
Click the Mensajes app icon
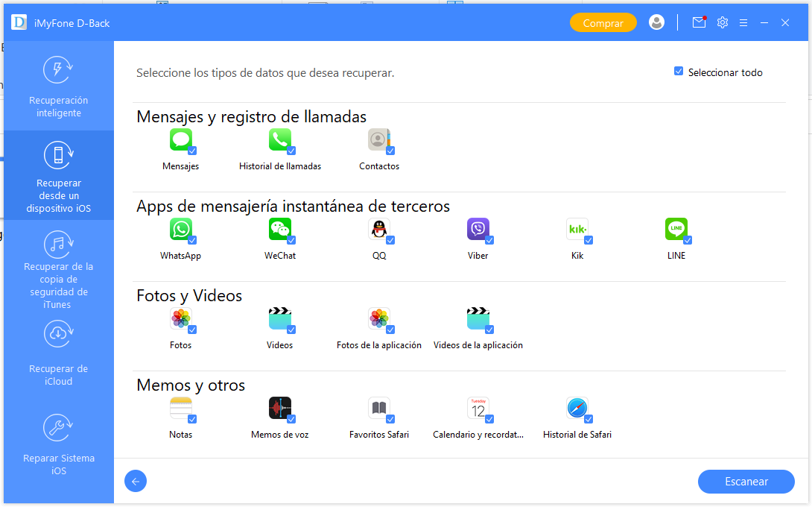point(181,139)
